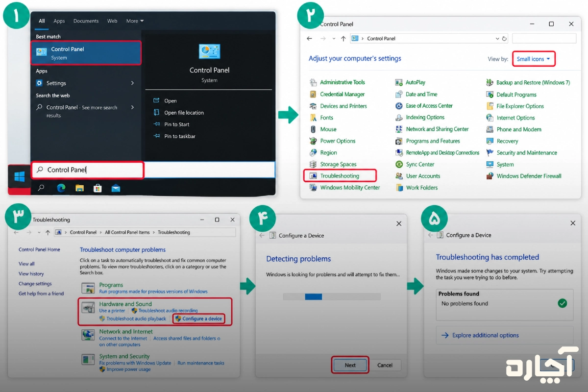Click the Detecting problems progress bar
588x392 pixels.
tap(332, 296)
